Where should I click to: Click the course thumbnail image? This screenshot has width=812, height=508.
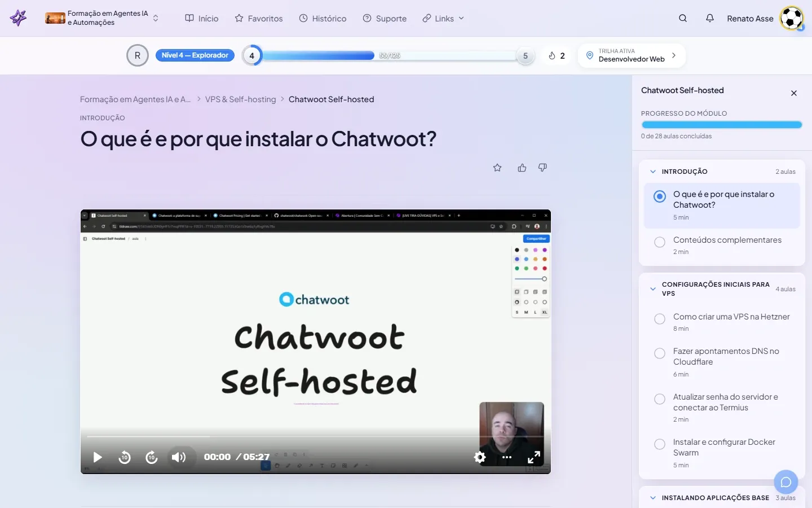[55, 18]
